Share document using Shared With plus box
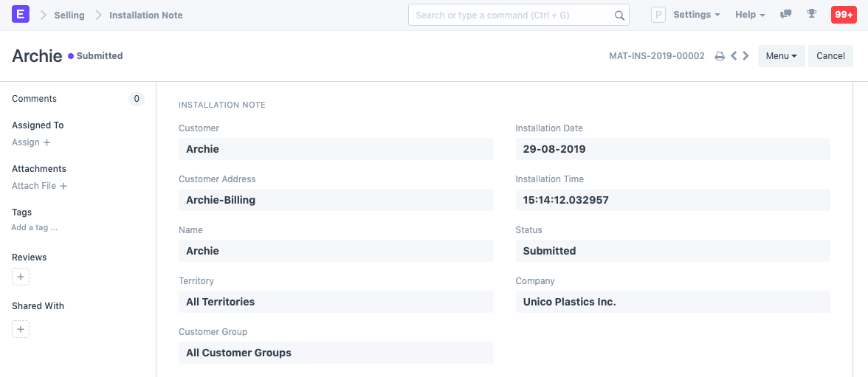868x377 pixels. click(21, 329)
